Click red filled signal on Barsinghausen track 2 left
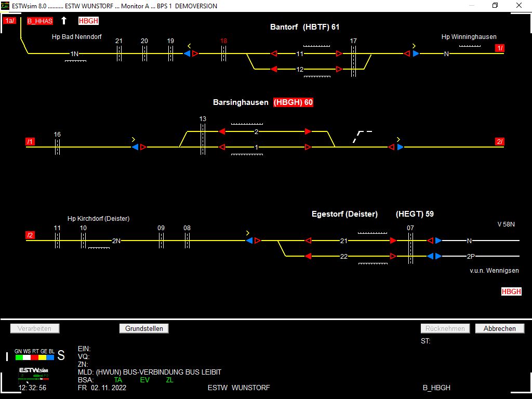This screenshot has width=532, height=399. (222, 131)
